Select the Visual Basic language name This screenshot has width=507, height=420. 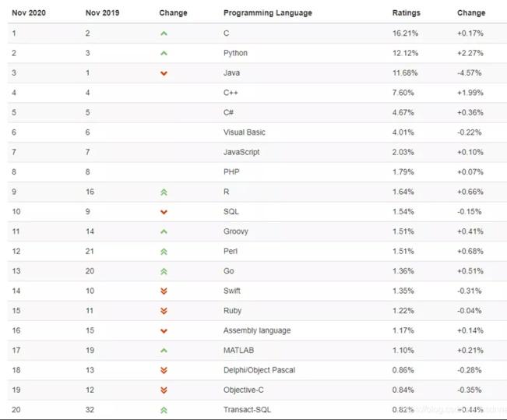pyautogui.click(x=245, y=132)
